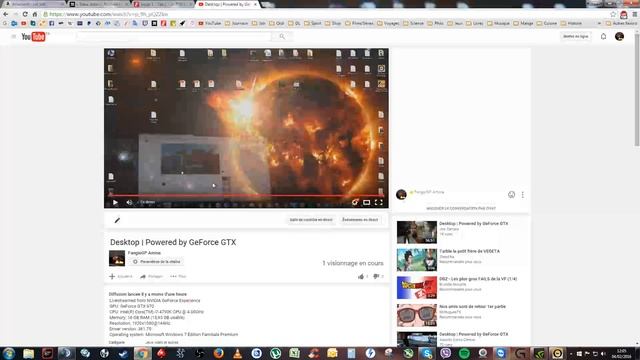Image resolution: width=640 pixels, height=360 pixels.
Task: Bookmark page with the star icon
Action: tap(613, 14)
